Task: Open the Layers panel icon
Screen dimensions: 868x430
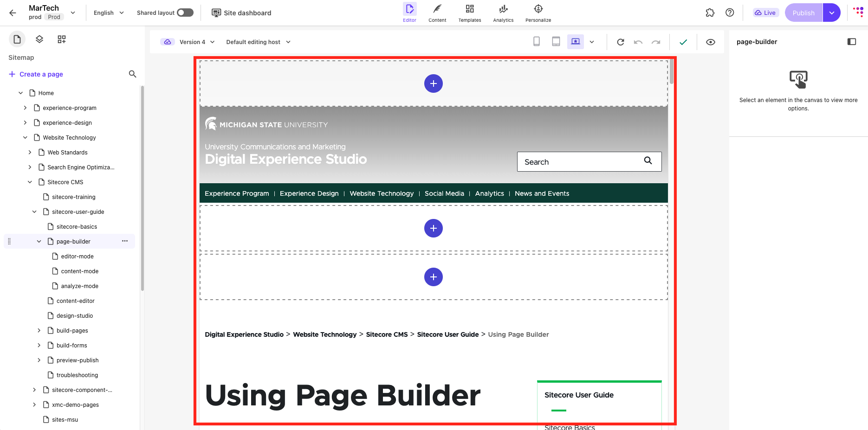Action: [39, 39]
